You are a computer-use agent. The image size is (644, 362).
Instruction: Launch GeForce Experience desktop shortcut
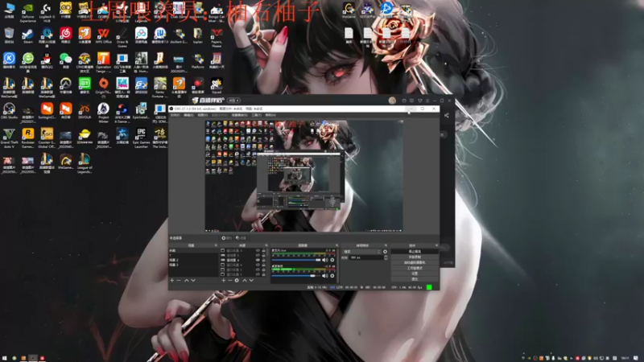pos(28,12)
